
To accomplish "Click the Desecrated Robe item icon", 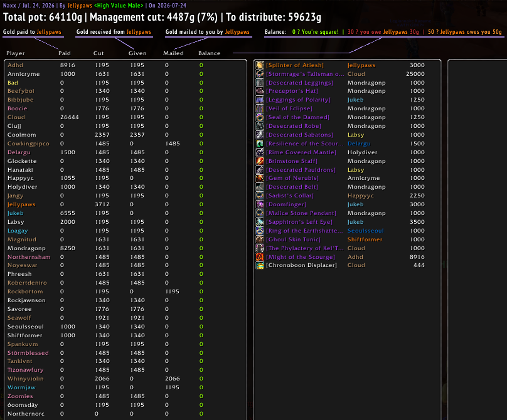I will pyautogui.click(x=260, y=125).
